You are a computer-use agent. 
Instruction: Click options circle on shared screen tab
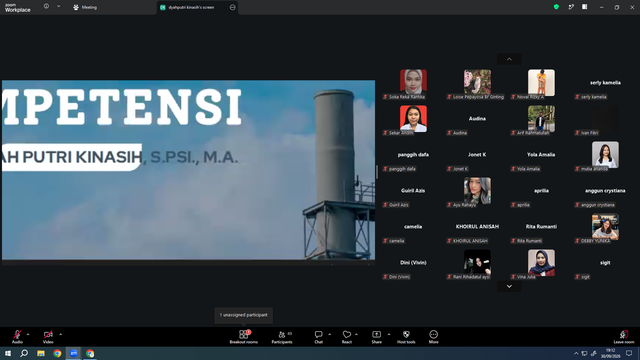click(232, 7)
